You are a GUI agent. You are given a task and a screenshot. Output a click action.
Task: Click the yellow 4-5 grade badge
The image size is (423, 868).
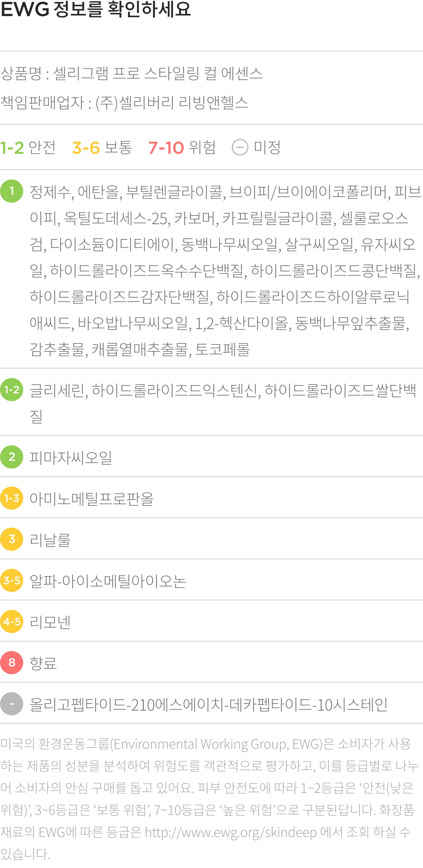(x=12, y=621)
